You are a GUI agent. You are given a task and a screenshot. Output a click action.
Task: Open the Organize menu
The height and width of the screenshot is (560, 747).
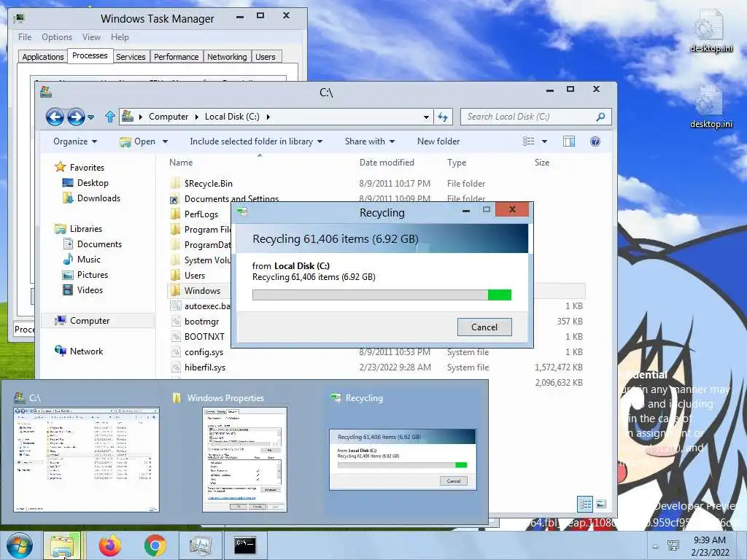75,141
